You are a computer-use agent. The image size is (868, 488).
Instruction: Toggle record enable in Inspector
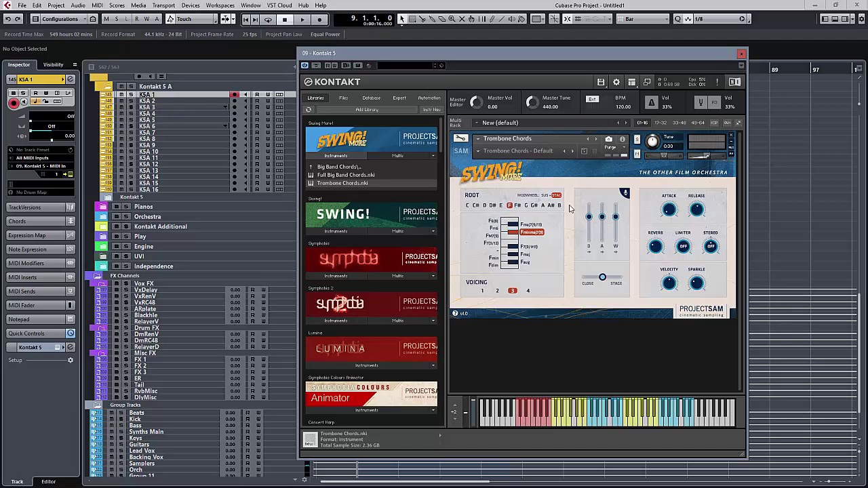point(14,103)
